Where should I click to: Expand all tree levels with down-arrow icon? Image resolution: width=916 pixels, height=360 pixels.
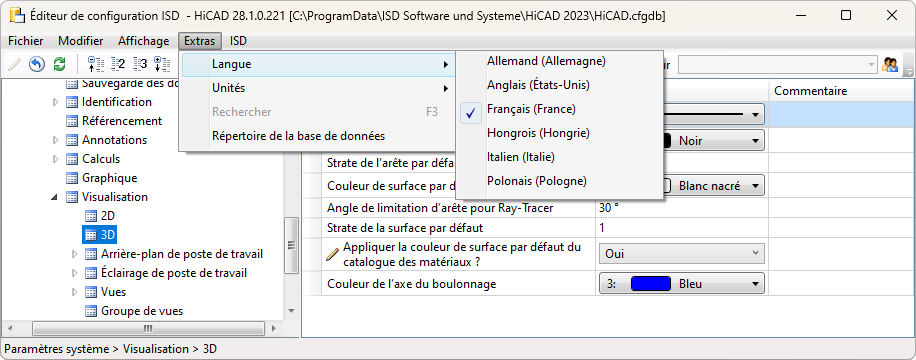pos(163,64)
